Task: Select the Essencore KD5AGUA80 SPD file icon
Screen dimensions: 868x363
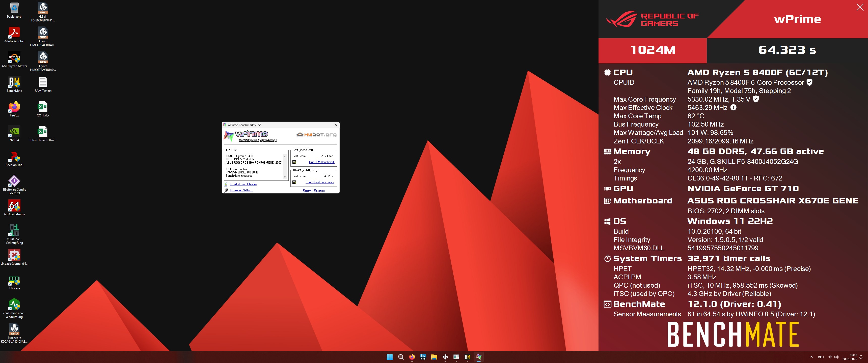Action: point(14,333)
